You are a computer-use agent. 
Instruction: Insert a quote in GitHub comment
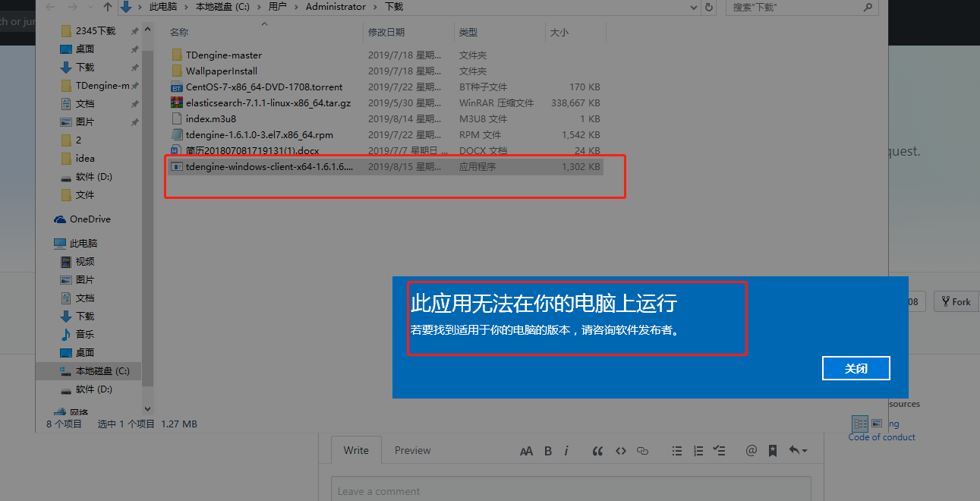click(598, 451)
